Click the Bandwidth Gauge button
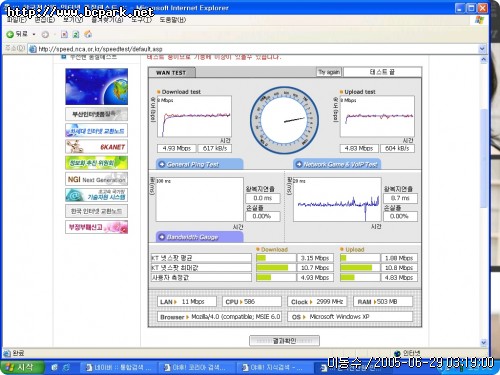The image size is (500, 375). [199, 237]
